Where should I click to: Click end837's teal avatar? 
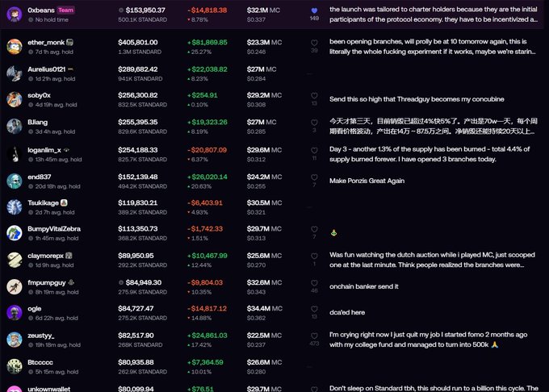15,181
